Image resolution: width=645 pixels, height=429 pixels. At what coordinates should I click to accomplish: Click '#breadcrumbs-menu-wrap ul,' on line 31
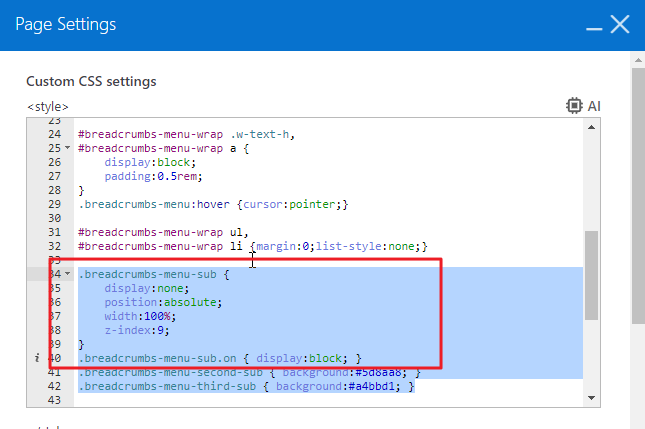point(163,232)
